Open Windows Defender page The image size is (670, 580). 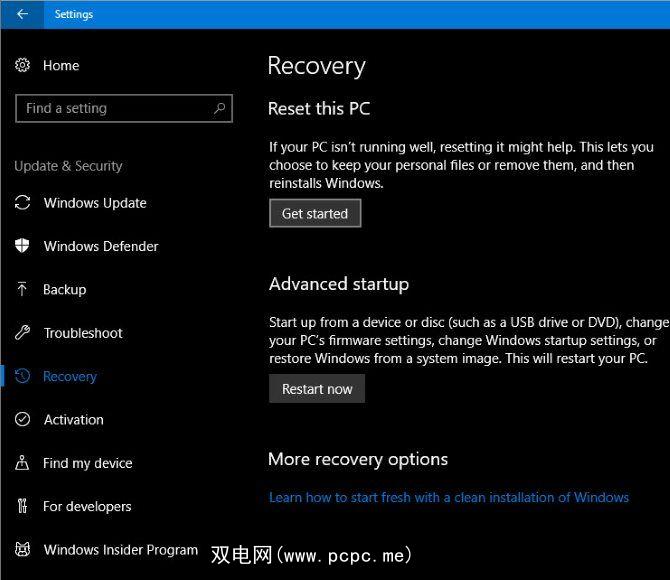coord(101,247)
